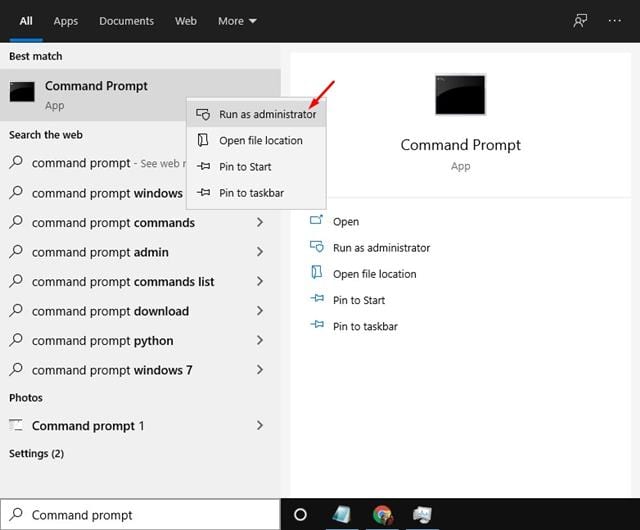Expand chevron for 'command prompt admin'
The width and height of the screenshot is (640, 530).
260,252
